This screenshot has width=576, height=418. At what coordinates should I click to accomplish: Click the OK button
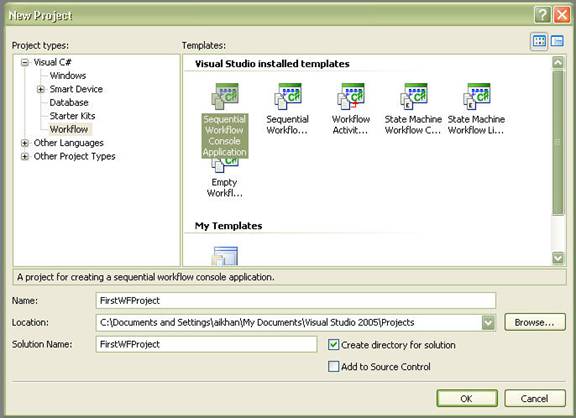[x=467, y=399]
